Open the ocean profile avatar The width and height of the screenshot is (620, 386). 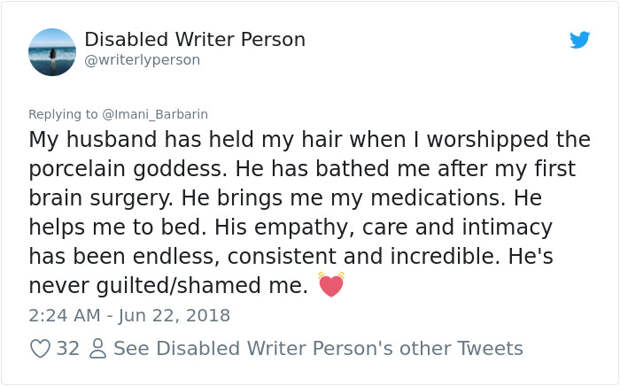coord(52,52)
